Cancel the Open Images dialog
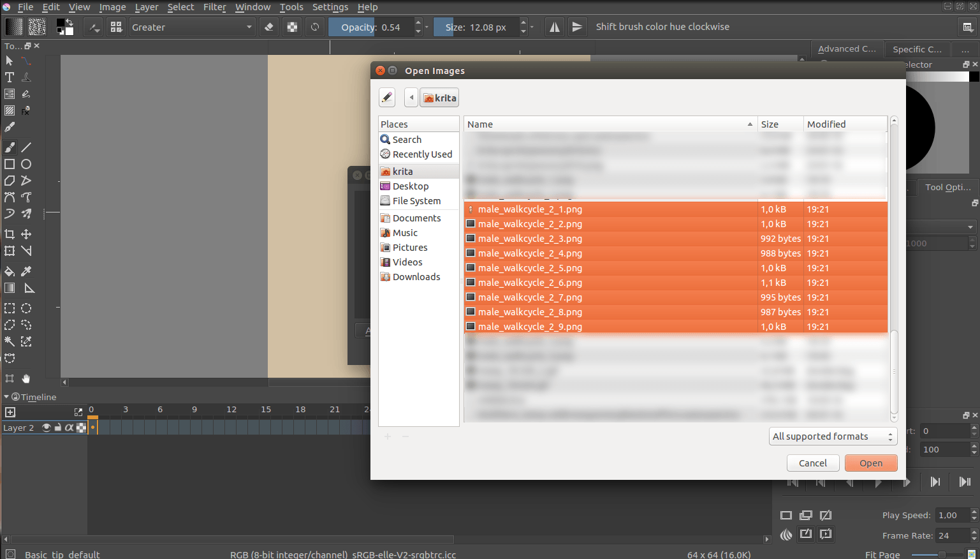The height and width of the screenshot is (559, 980). [813, 463]
